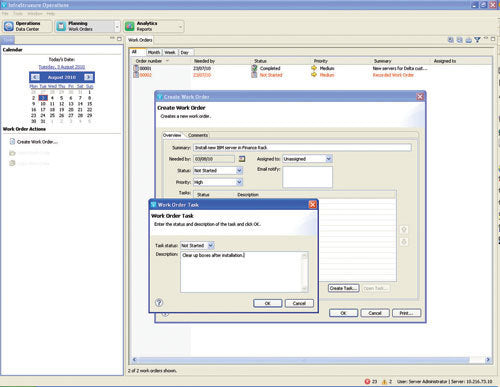Click OK in Work Order Task dialog

268,303
